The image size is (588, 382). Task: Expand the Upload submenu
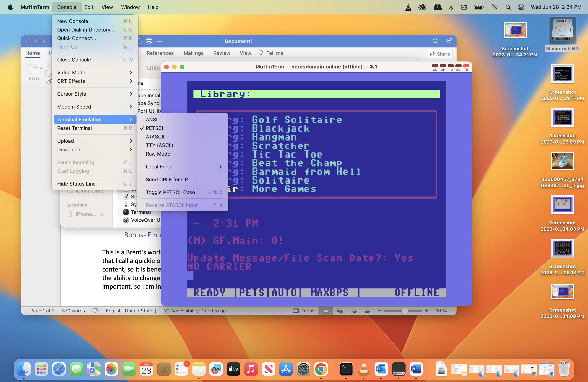tap(95, 141)
